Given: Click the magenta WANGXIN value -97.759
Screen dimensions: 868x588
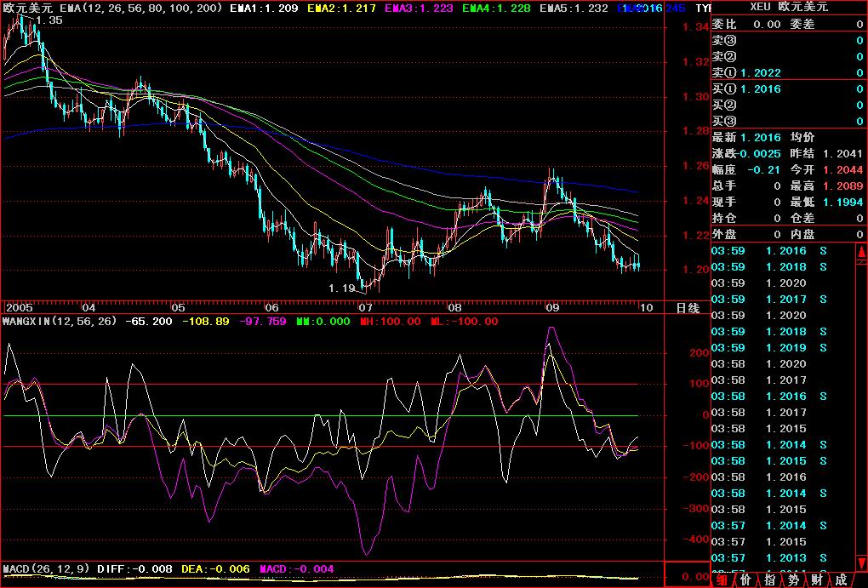Looking at the screenshot, I should click(262, 321).
